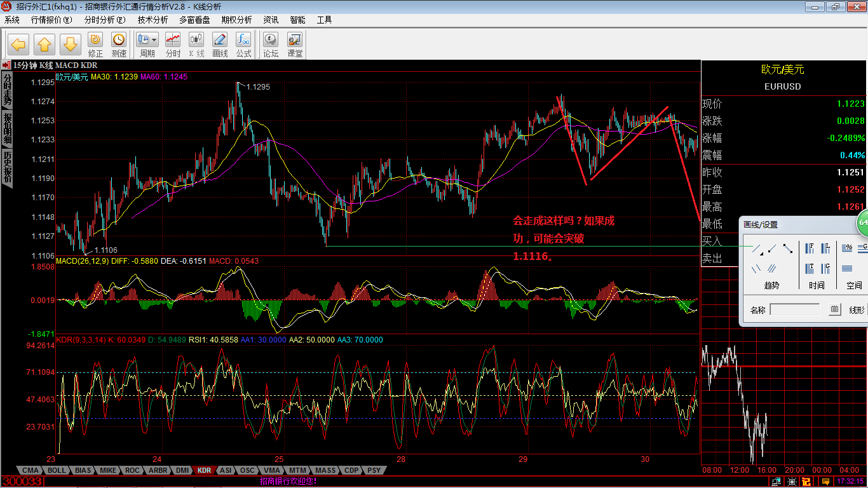
Task: Select the percentage lines space tool
Action: pos(847,248)
